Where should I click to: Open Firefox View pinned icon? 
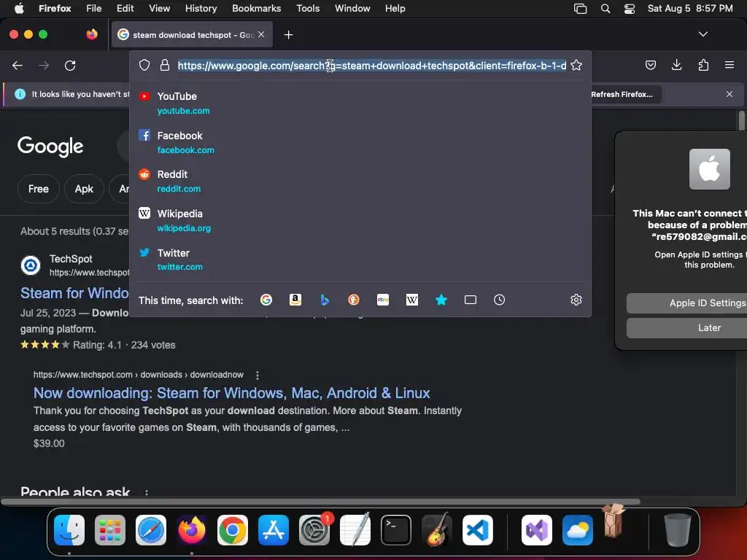tap(92, 34)
